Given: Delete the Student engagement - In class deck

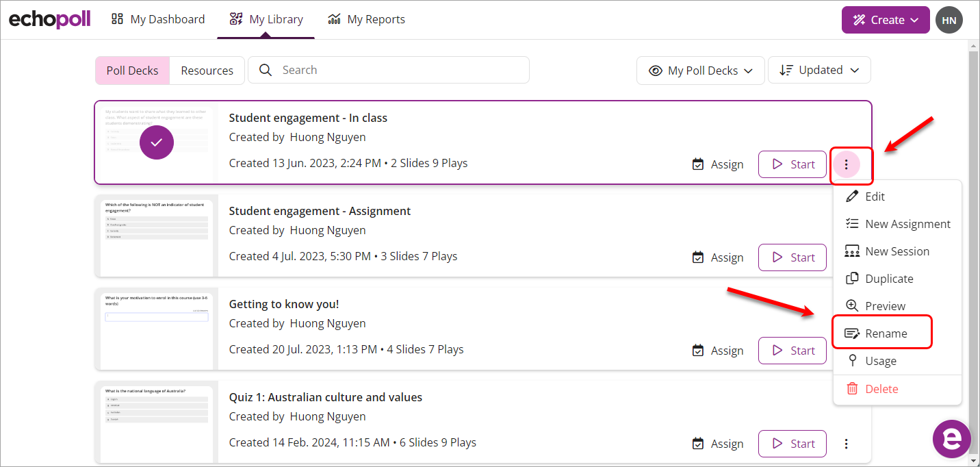Looking at the screenshot, I should (x=880, y=388).
